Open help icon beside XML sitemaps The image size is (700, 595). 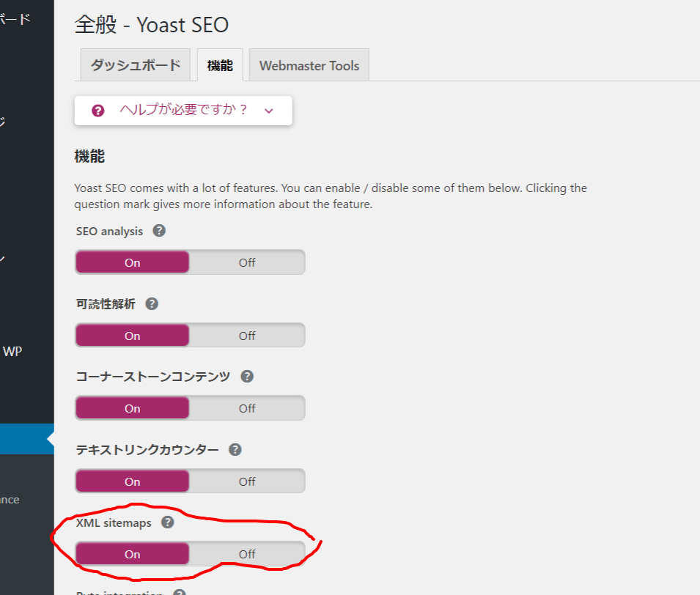[x=167, y=522]
